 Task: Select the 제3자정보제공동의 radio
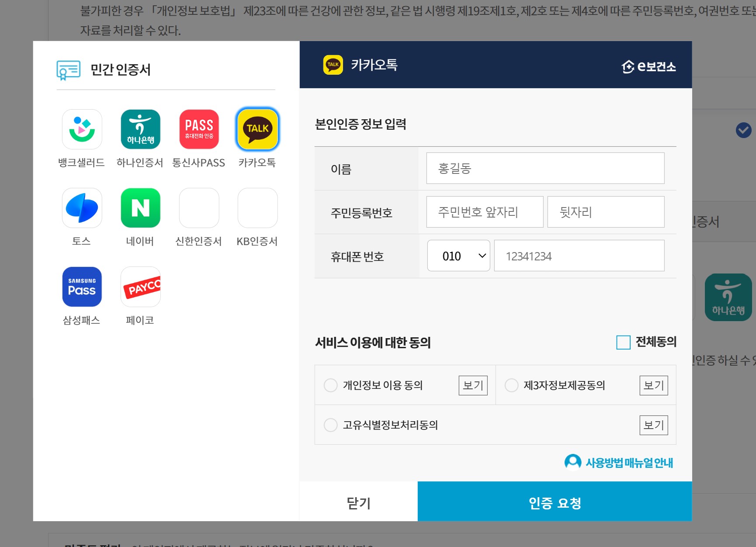click(x=511, y=385)
